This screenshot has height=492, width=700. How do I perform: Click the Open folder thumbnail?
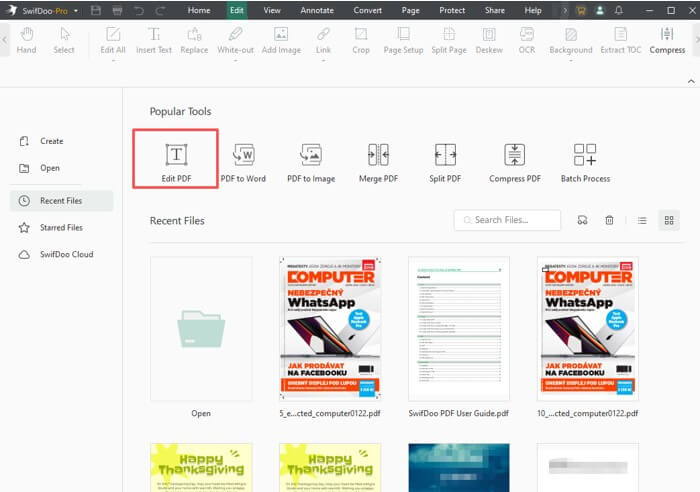point(201,329)
